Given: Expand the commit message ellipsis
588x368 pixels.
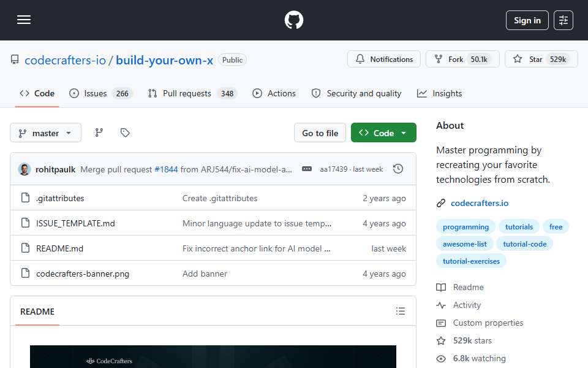Looking at the screenshot, I should (x=307, y=169).
